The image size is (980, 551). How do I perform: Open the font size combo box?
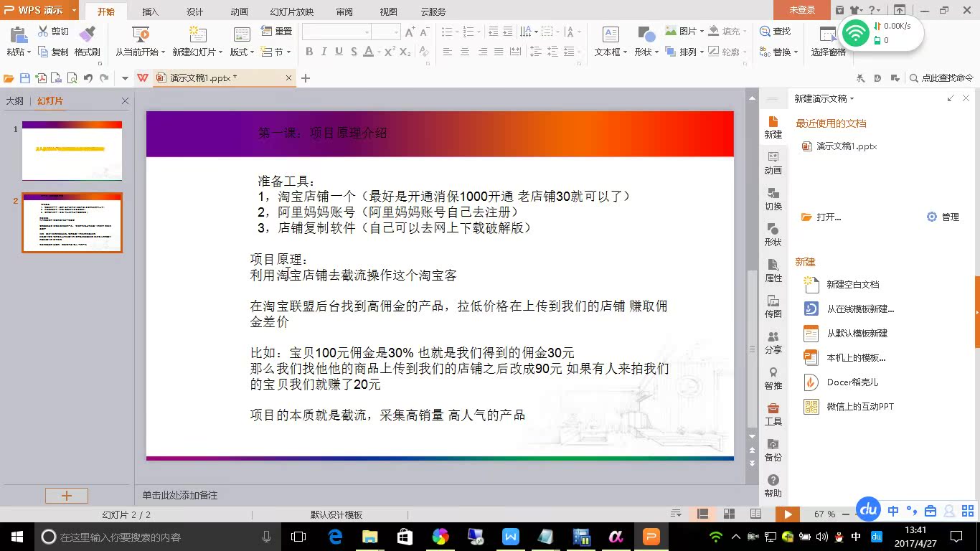tap(386, 32)
